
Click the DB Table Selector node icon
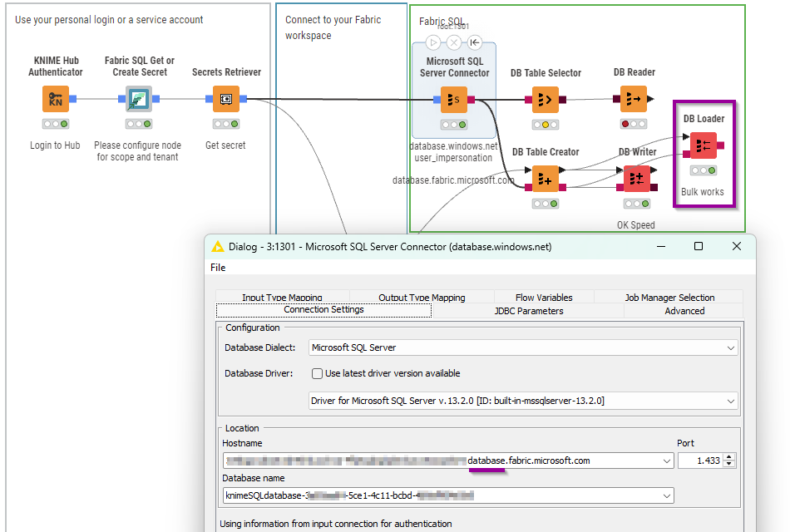point(546,101)
